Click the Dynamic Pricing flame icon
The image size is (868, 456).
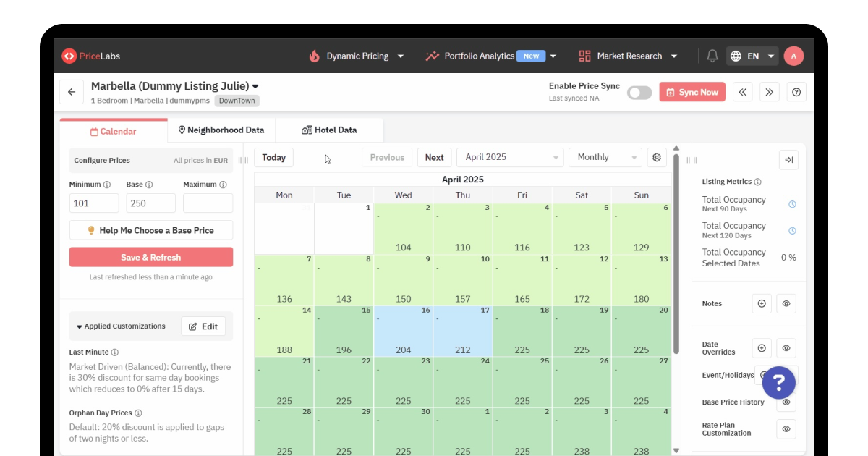(x=314, y=56)
